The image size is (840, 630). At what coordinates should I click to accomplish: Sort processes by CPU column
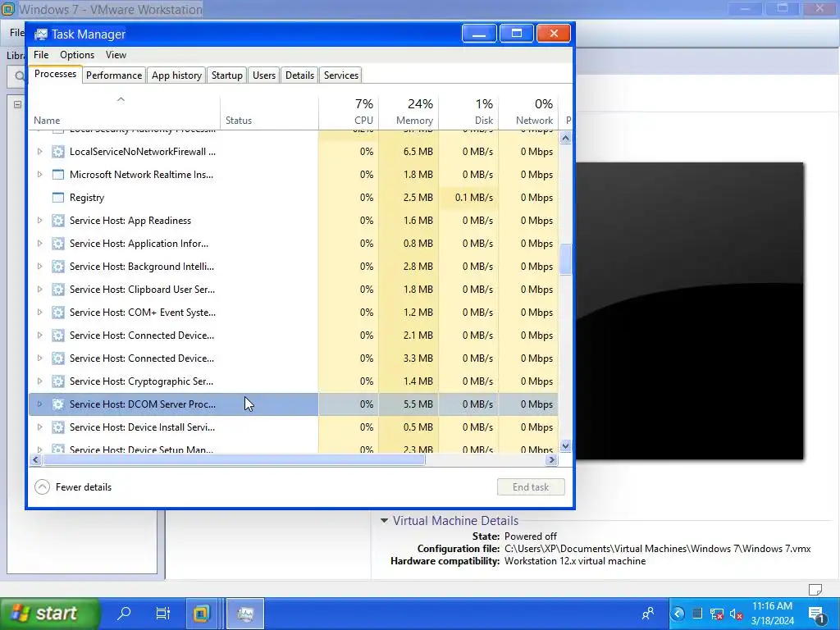(349, 112)
